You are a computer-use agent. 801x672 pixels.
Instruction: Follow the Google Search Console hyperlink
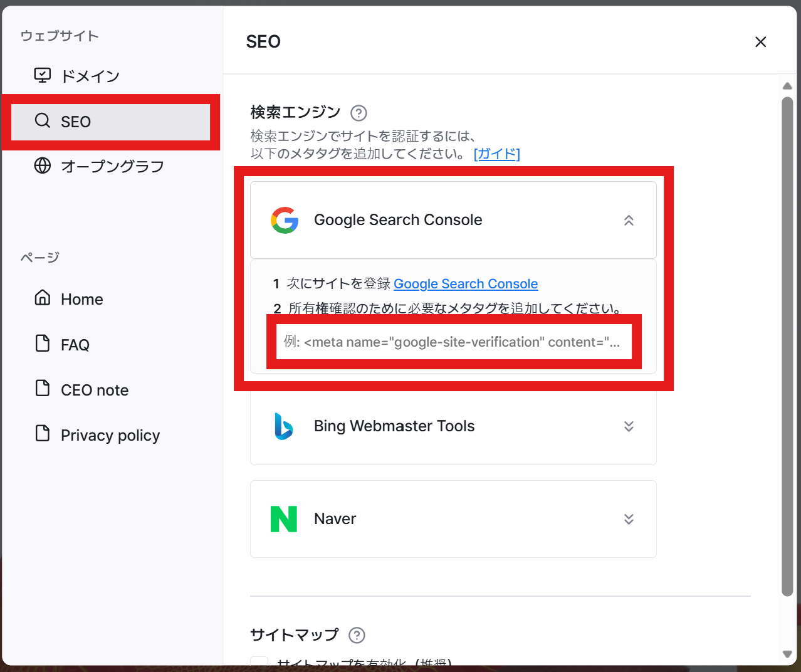pyautogui.click(x=466, y=284)
